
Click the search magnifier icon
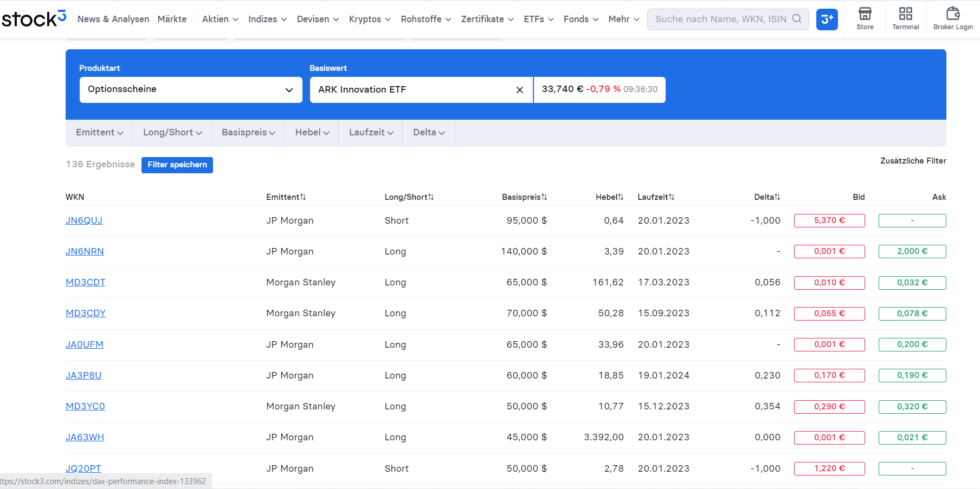tap(797, 19)
